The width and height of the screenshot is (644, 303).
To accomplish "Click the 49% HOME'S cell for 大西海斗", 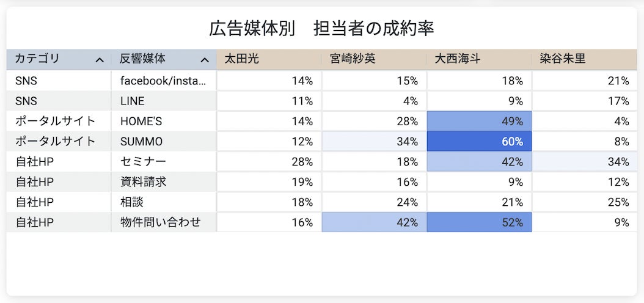I will coord(479,121).
